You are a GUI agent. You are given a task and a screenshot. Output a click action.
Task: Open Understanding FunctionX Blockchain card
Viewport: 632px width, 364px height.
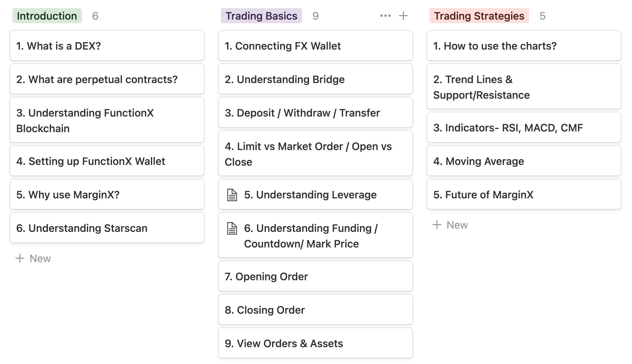click(107, 120)
